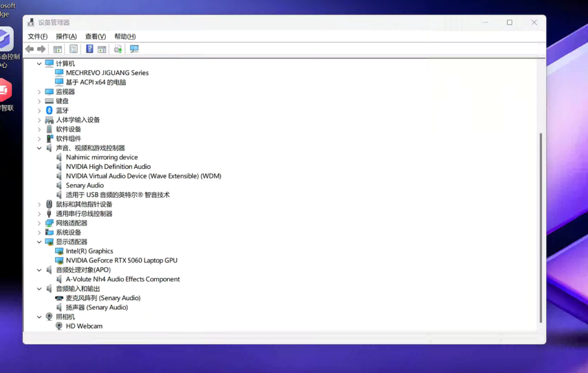588x373 pixels.
Task: Toggle the show/hide console tree toolbar icon
Action: click(x=57, y=49)
